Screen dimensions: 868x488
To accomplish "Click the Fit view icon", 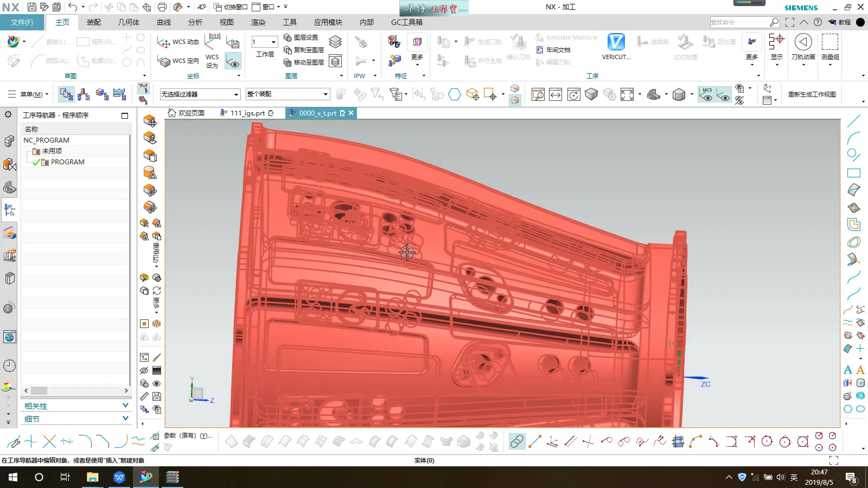I will [627, 95].
